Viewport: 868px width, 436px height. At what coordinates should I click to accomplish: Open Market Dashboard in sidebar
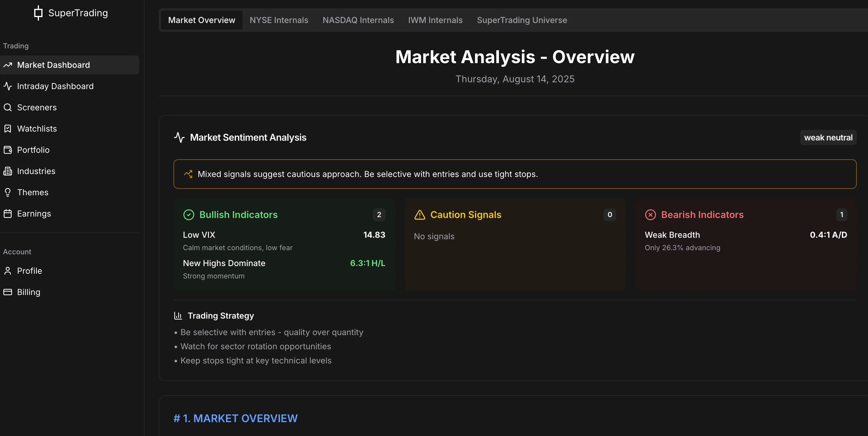[53, 65]
